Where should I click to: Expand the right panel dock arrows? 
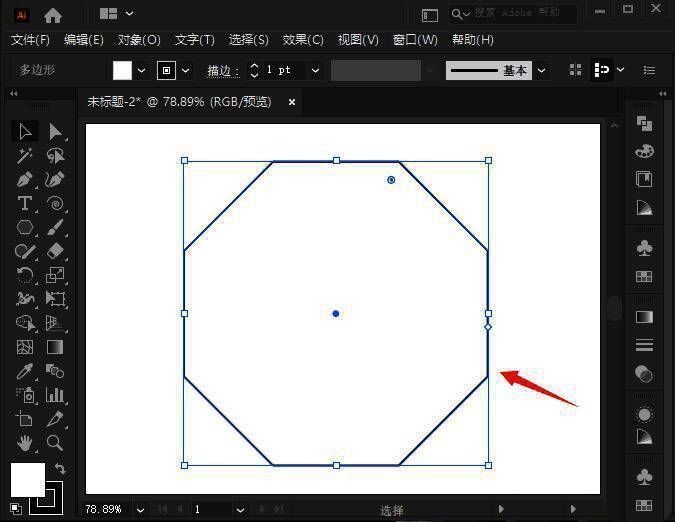pyautogui.click(x=663, y=93)
